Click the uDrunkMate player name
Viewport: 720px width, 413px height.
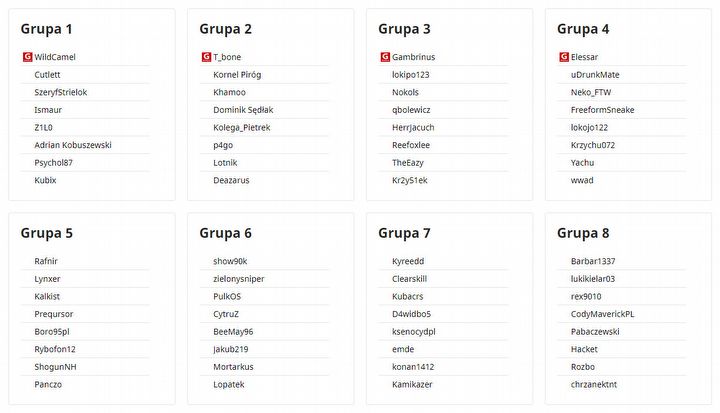tap(595, 75)
